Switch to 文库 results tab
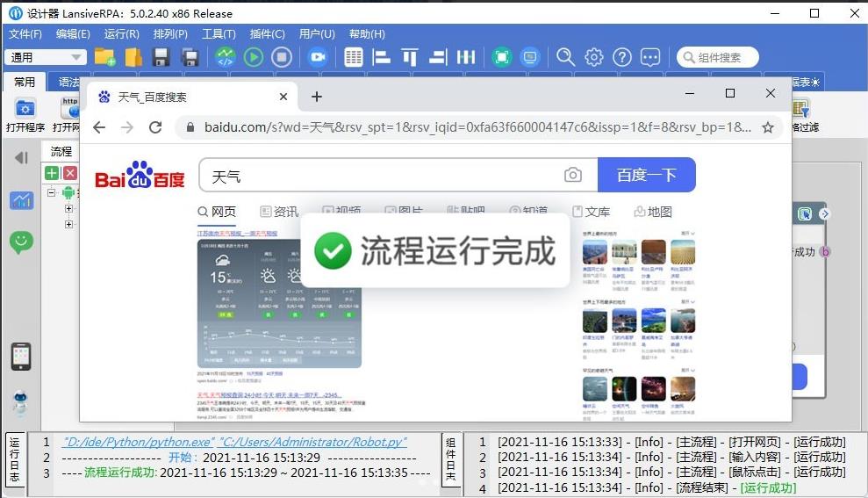 coord(592,212)
